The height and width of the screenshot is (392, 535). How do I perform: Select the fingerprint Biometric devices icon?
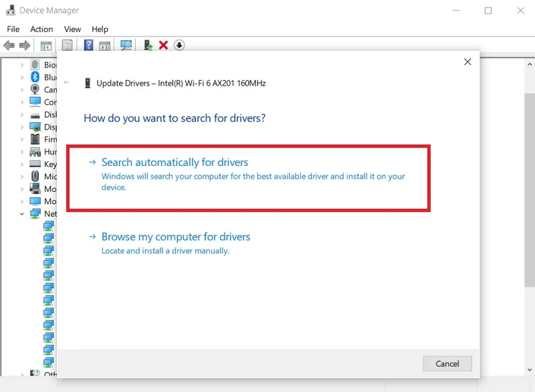coord(35,64)
